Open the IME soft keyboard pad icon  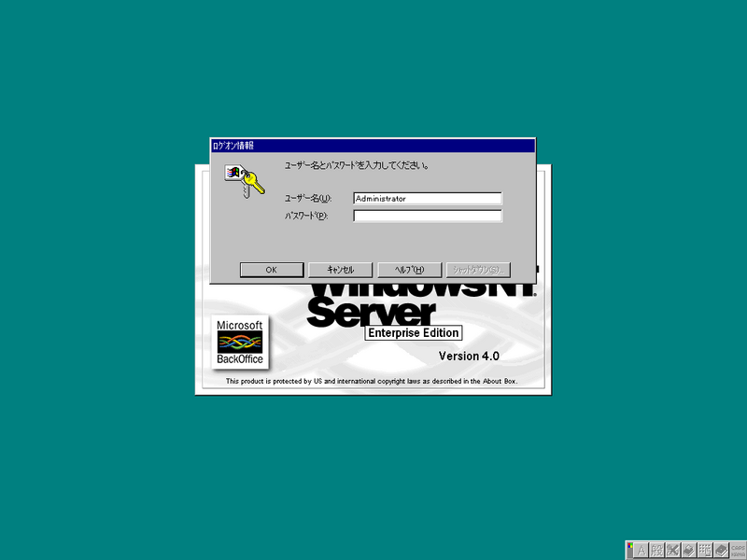coord(705,550)
